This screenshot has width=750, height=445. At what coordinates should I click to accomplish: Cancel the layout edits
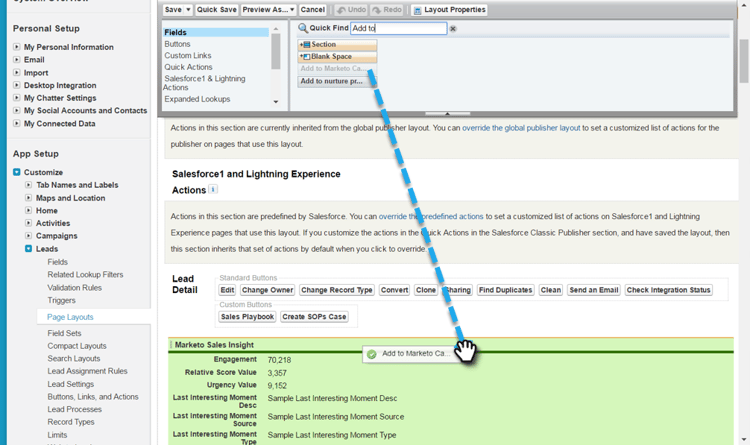point(312,10)
